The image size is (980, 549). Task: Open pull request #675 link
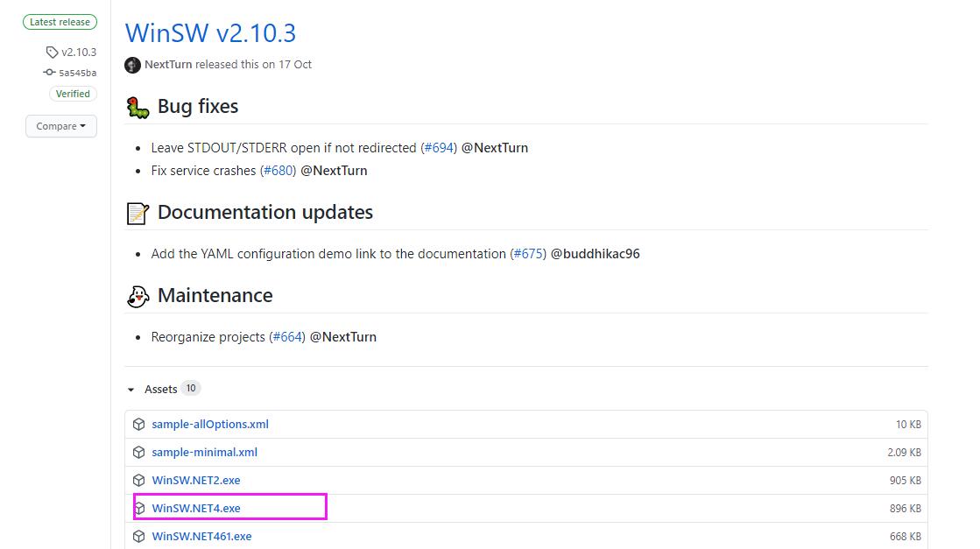click(x=528, y=254)
